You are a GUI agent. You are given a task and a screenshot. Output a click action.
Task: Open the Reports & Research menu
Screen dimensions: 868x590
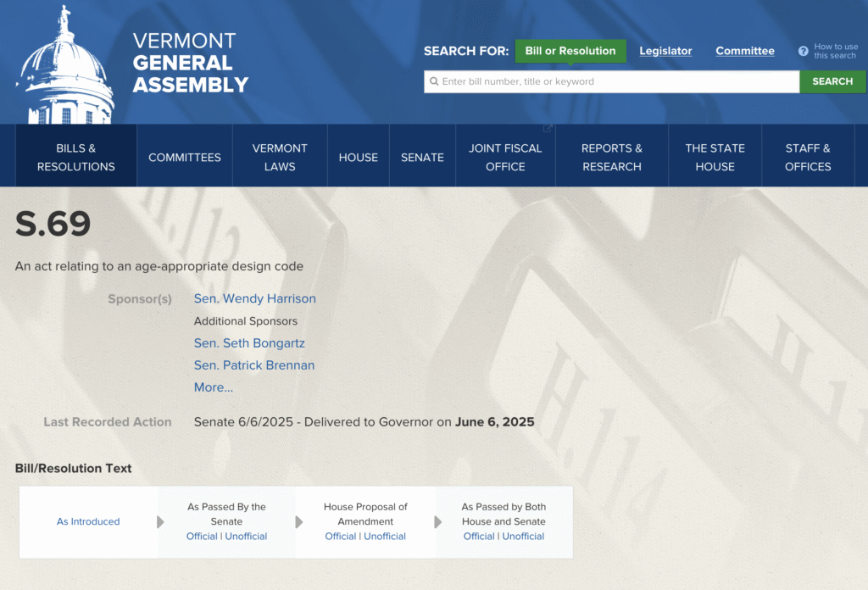[x=612, y=157]
